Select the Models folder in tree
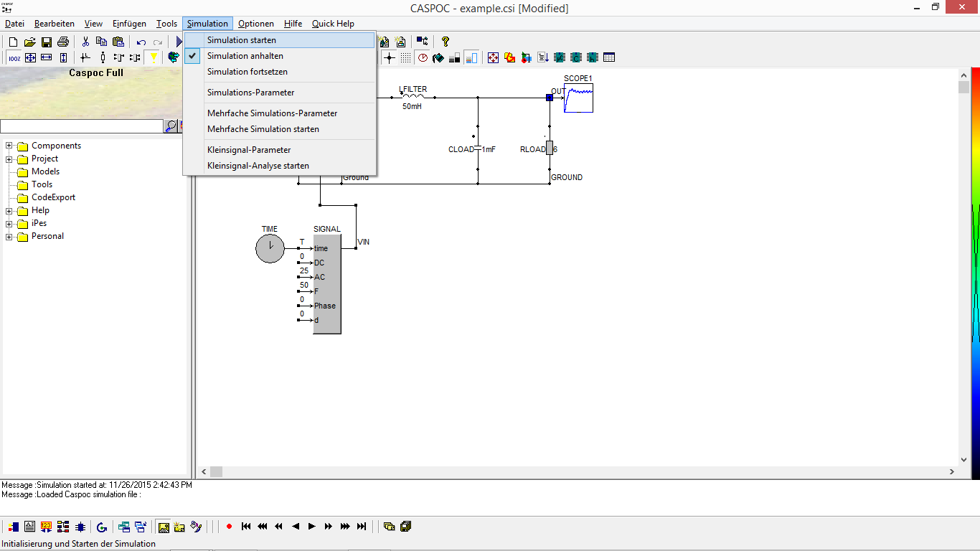The image size is (980, 551). point(45,171)
